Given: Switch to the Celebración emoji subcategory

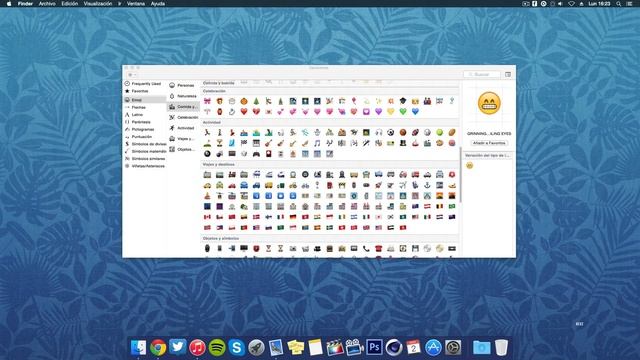Looking at the screenshot, I should [183, 117].
